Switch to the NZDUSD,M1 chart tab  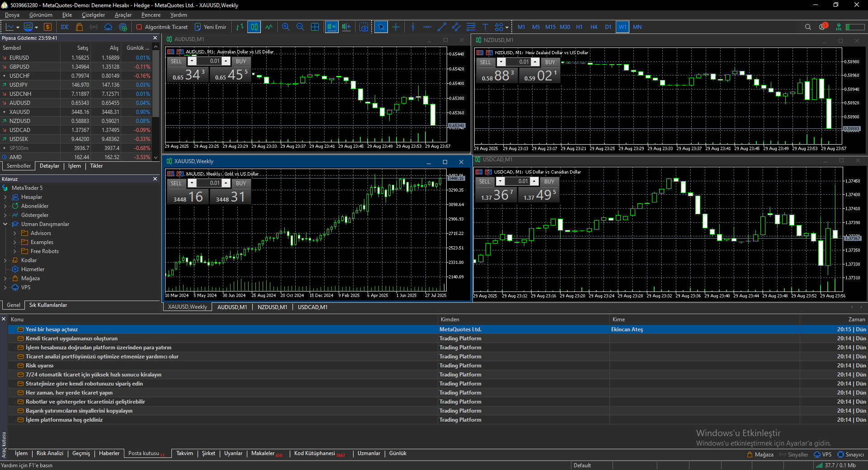(272, 307)
